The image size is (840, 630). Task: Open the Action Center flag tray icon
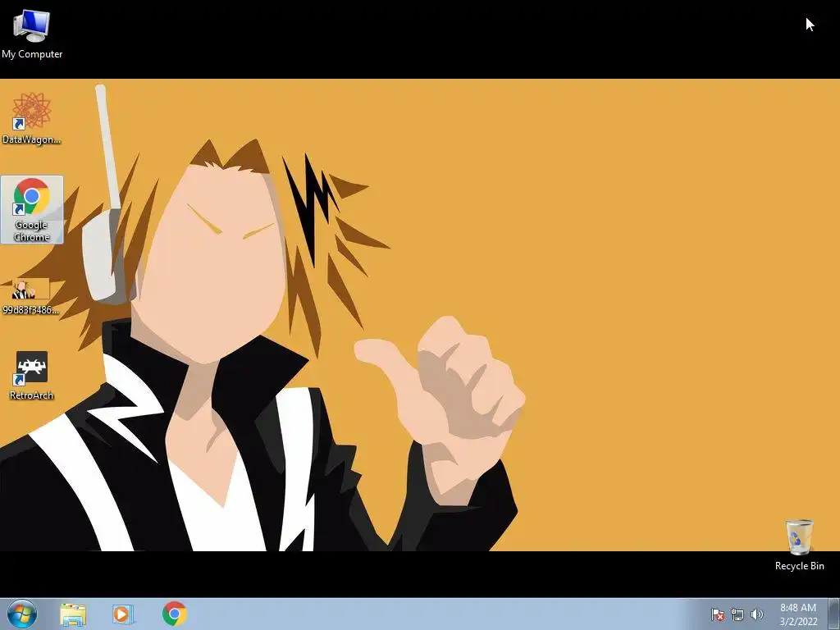point(717,614)
